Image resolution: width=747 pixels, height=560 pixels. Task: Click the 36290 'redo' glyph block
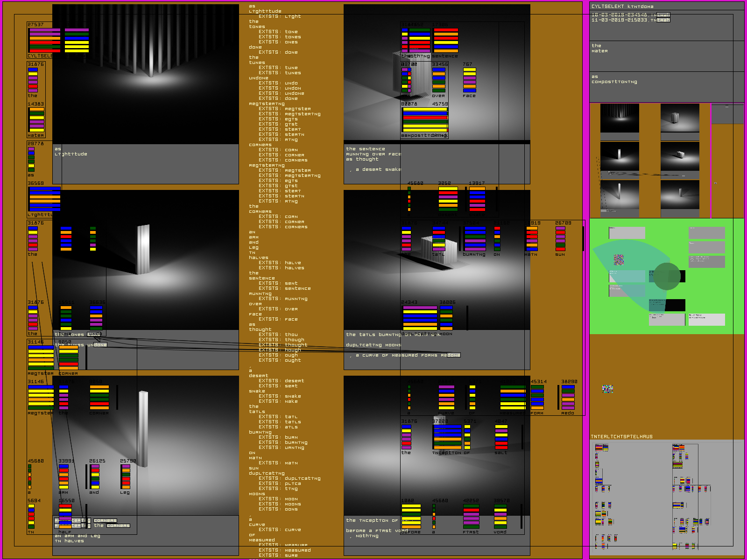click(x=568, y=397)
